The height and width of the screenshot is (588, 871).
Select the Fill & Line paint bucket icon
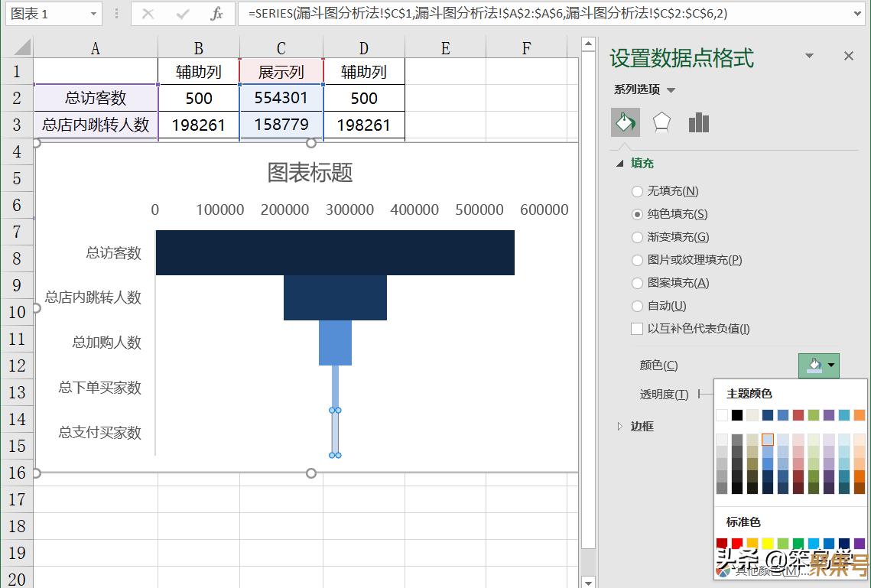(625, 122)
